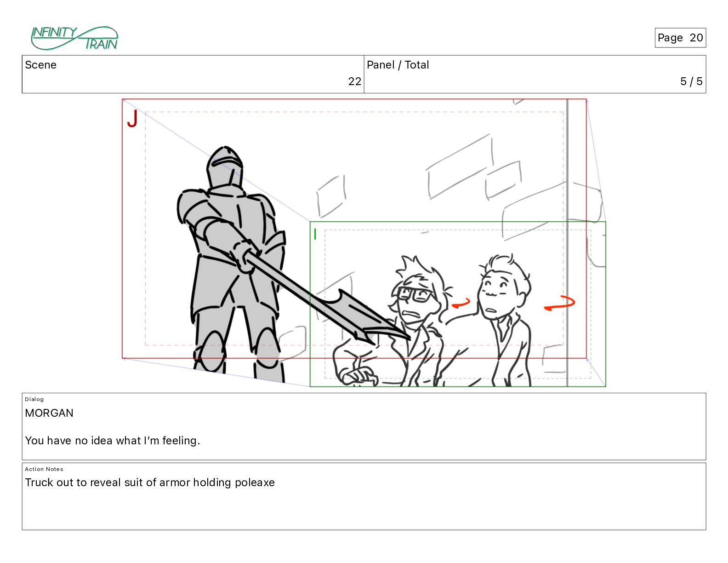728x563 pixels.
Task: Click the Panel / Total label
Action: [398, 65]
